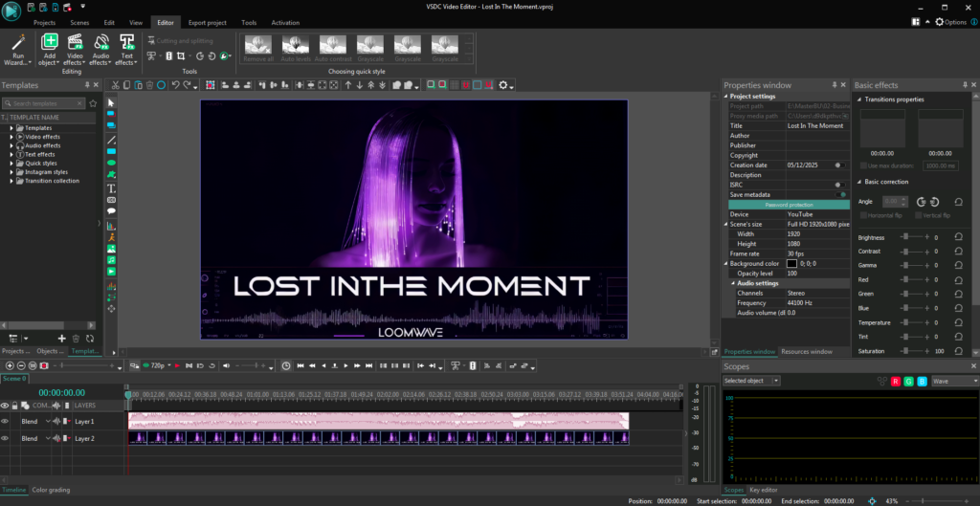Open Video effects in the ribbon
The image size is (980, 506).
point(74,50)
